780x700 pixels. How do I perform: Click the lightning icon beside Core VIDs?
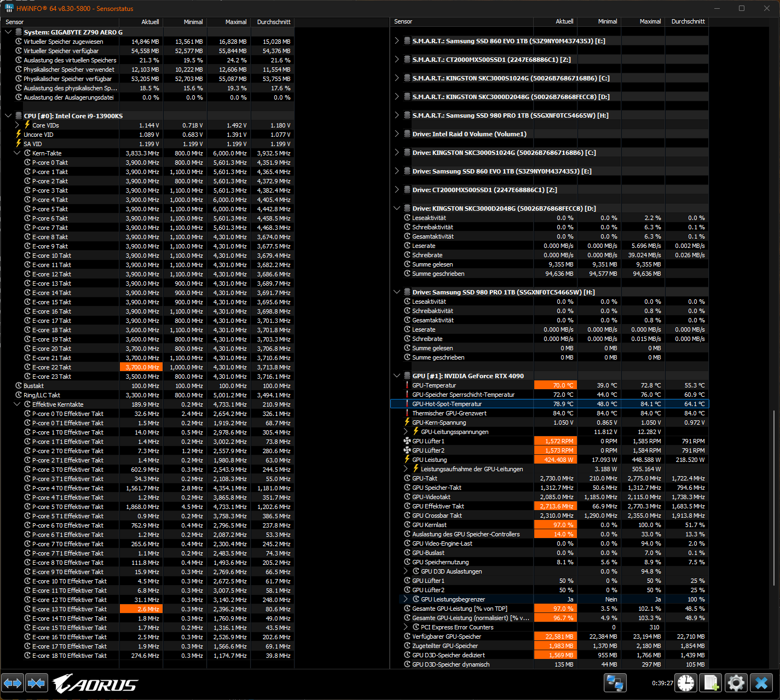click(x=27, y=125)
